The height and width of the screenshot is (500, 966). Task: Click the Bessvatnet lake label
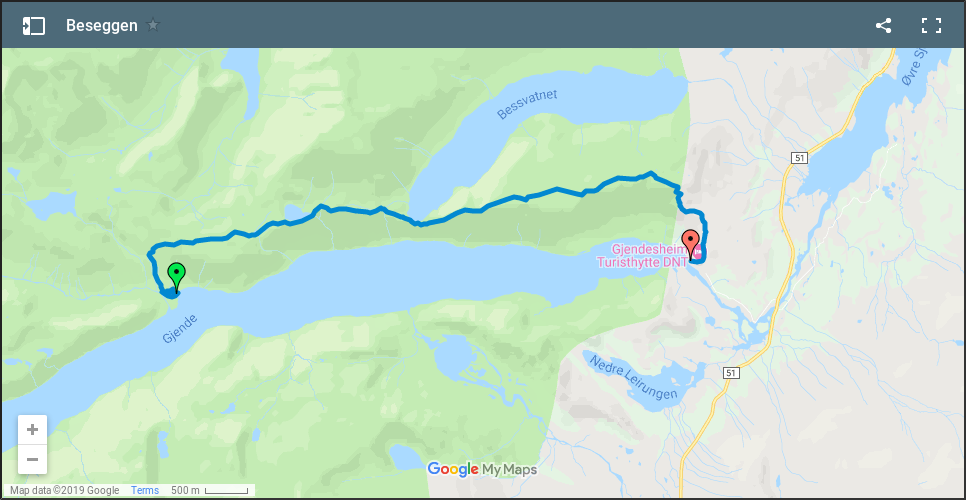point(527,104)
